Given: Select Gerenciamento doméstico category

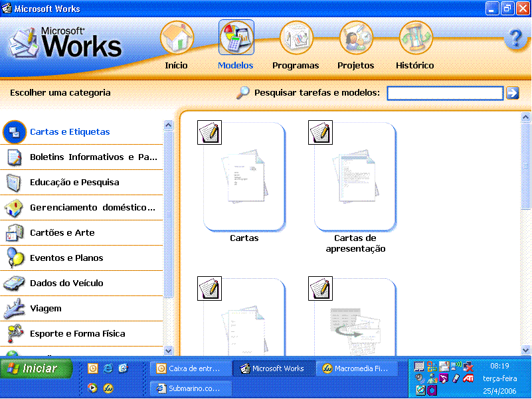Looking at the screenshot, I should (82, 208).
